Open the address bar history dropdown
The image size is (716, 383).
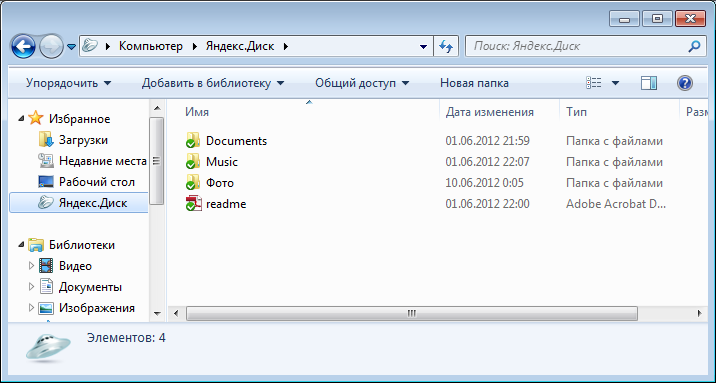click(x=423, y=46)
